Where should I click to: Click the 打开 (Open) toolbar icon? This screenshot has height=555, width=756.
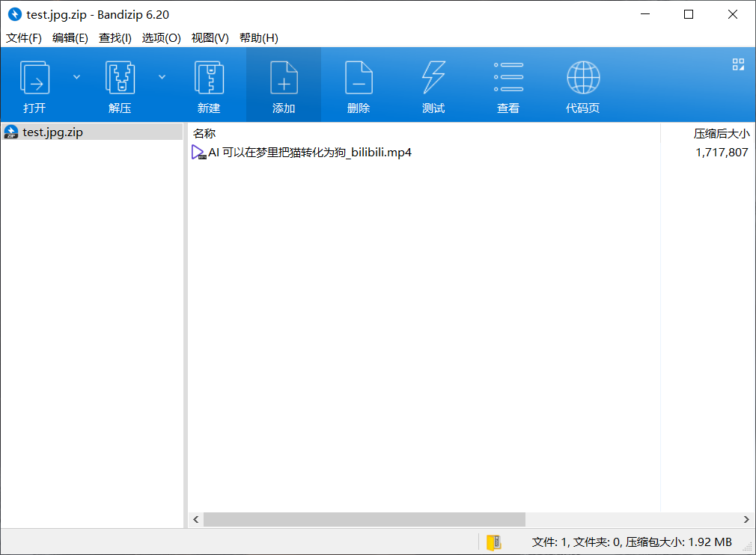coord(34,78)
